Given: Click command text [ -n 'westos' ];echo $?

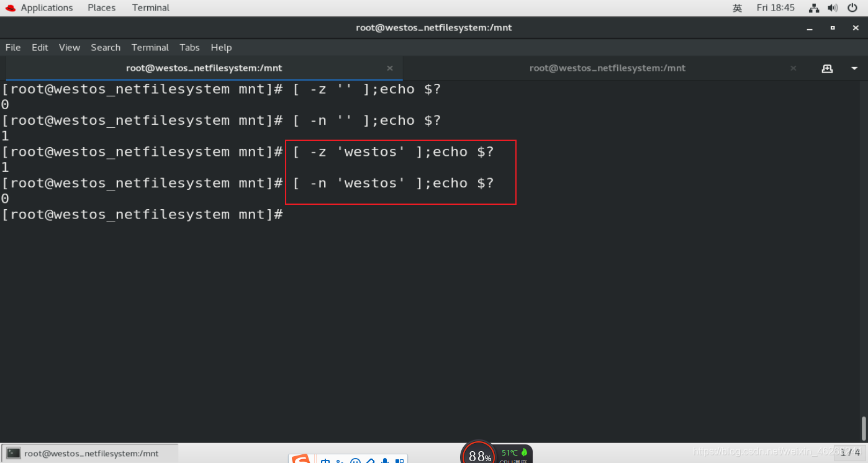Looking at the screenshot, I should tap(393, 182).
